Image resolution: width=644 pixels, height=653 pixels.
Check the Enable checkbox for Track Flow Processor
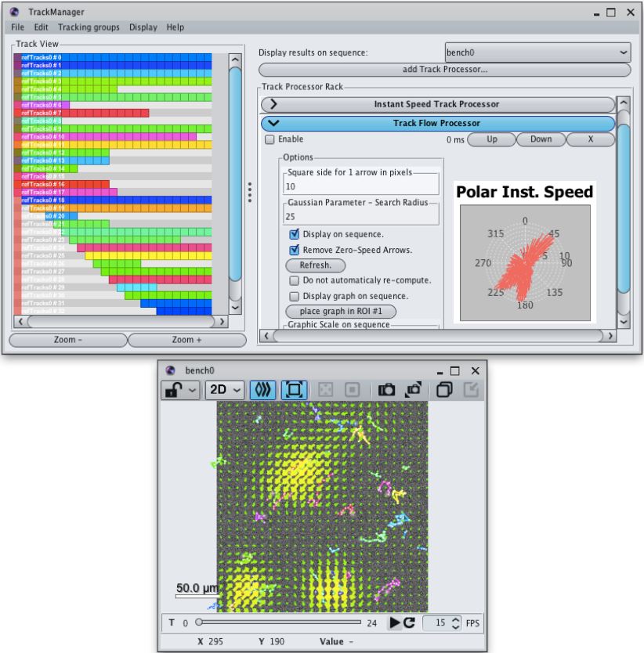(270, 139)
